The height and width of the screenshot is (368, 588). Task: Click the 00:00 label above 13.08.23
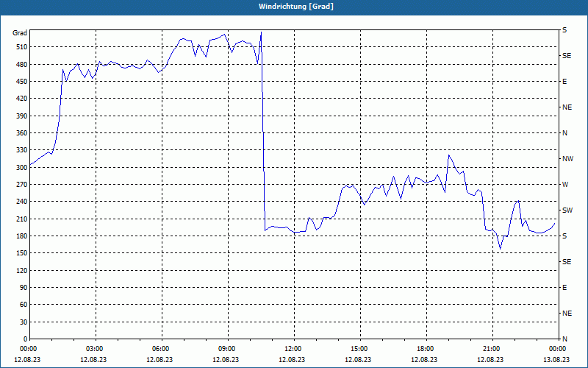559,349
